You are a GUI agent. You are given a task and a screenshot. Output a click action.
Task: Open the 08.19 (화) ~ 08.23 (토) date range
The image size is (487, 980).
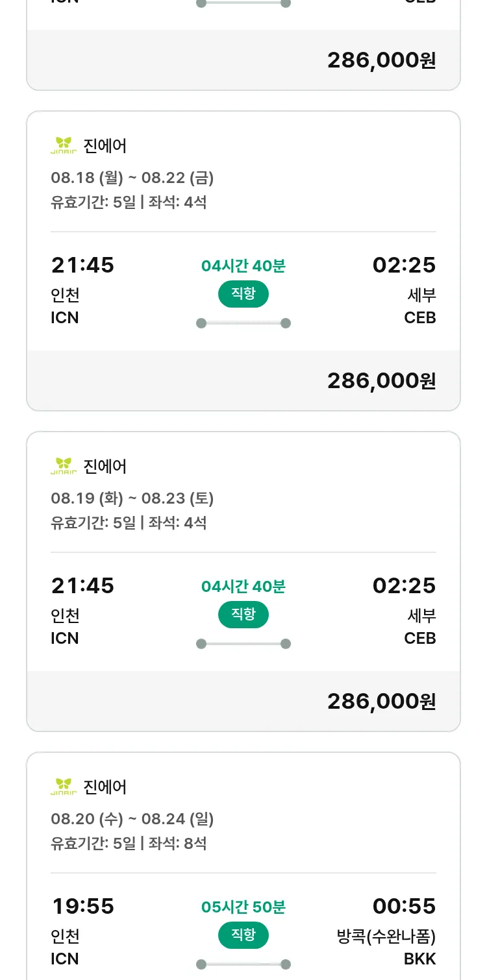(x=132, y=498)
